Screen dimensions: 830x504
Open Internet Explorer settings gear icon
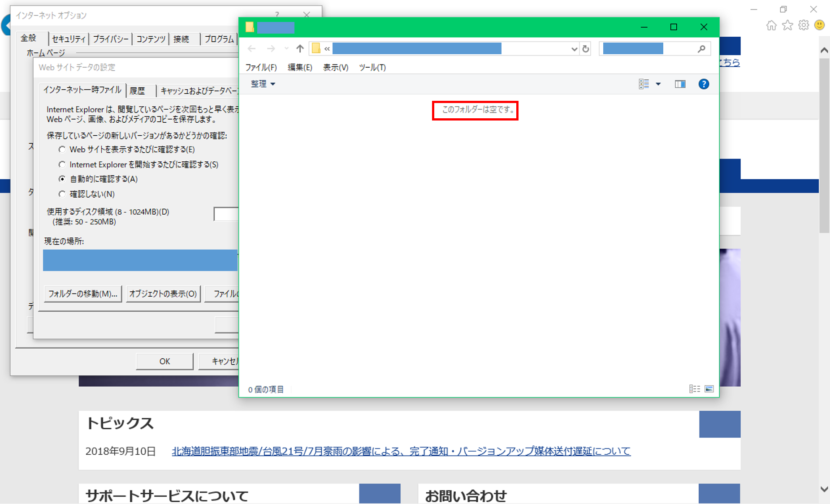tap(804, 26)
